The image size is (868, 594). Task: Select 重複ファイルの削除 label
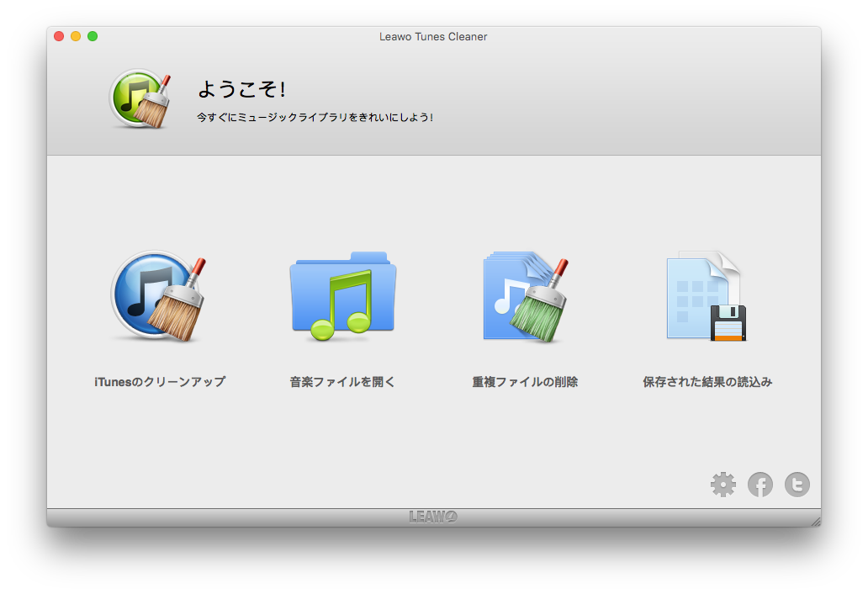[x=525, y=381]
